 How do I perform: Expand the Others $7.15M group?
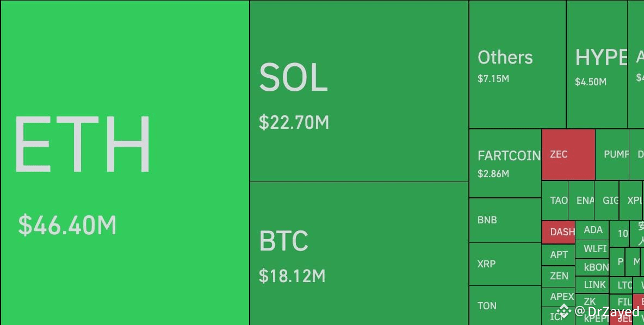(517, 65)
